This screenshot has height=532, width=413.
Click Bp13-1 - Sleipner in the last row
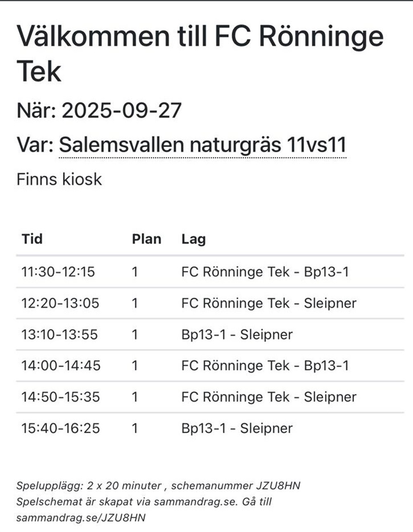pos(237,429)
